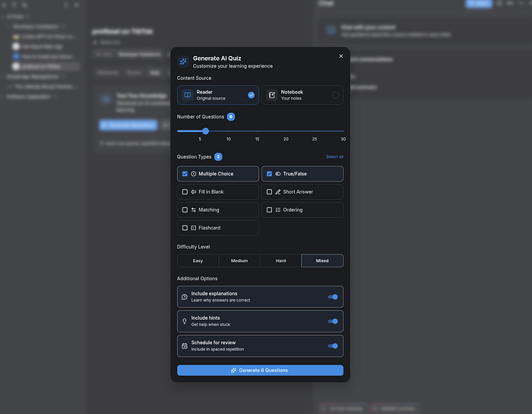Toggle off Include hints switch
Screen dimensions: 532x414
tap(333, 321)
